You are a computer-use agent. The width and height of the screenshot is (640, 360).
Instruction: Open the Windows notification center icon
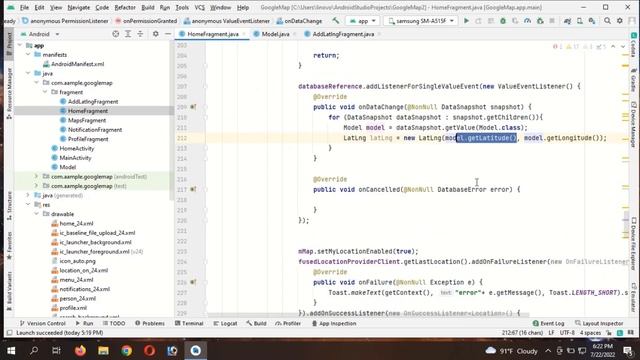[628, 351]
